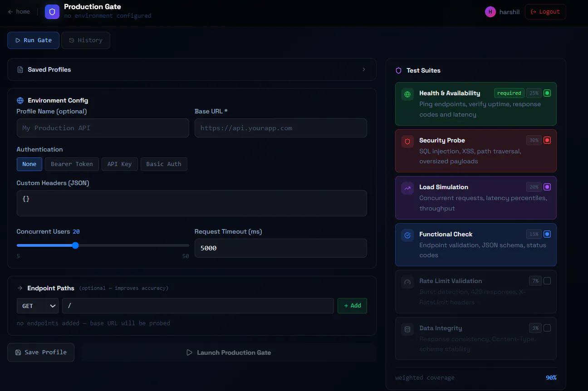Viewport: 588px width, 391px height.
Task: Open the GET method dropdown
Action: [38, 306]
